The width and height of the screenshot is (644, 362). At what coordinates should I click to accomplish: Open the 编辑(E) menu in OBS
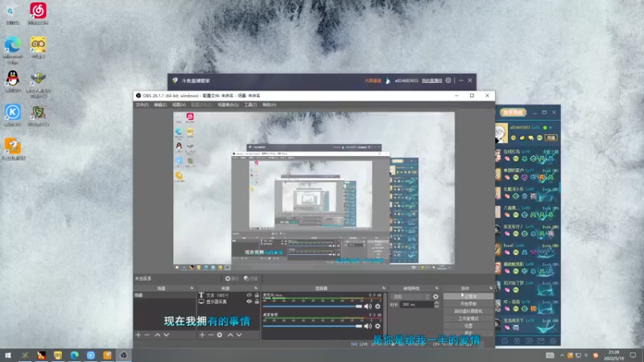click(160, 105)
